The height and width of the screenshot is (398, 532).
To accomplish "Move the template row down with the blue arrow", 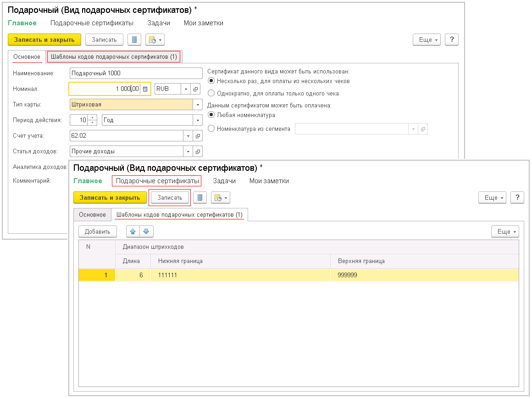I will [146, 232].
